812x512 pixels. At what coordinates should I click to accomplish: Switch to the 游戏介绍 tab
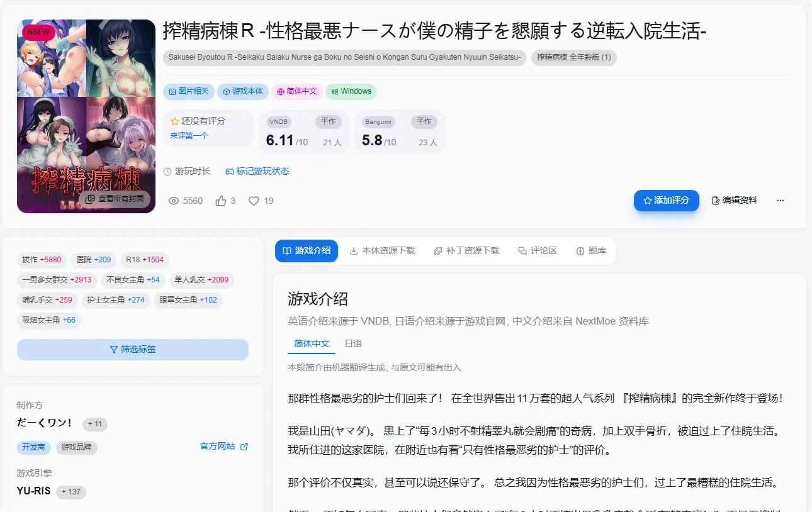307,250
